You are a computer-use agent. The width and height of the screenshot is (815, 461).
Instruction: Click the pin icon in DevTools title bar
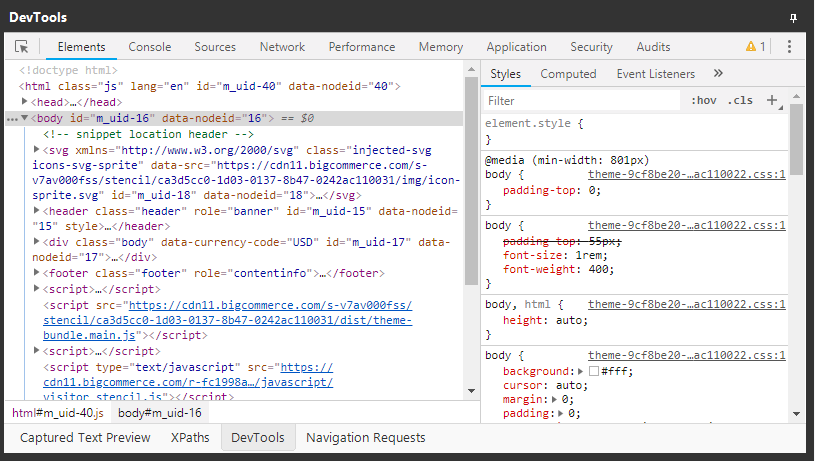793,19
